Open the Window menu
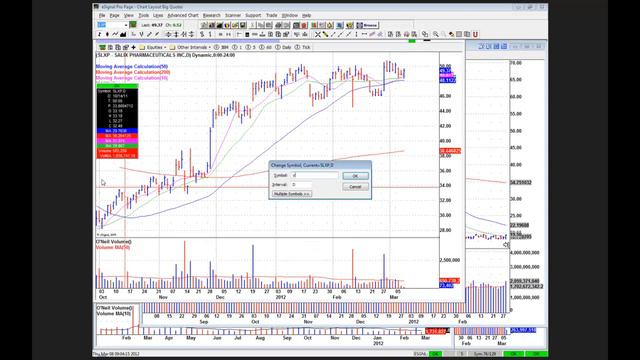This screenshot has height=360, width=640. [290, 16]
